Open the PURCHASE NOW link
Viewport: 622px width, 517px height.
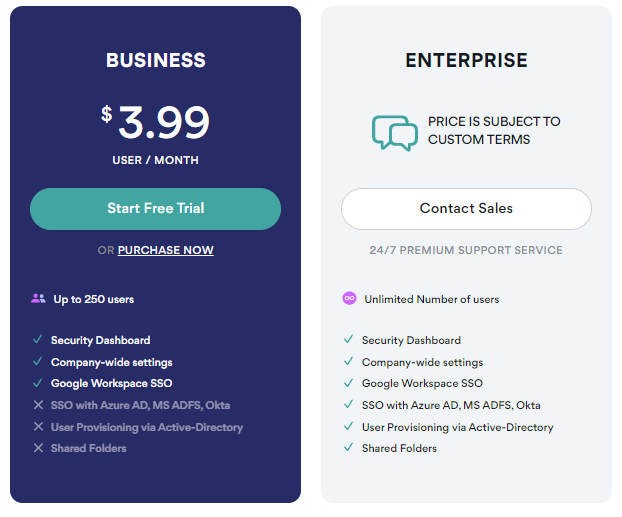(x=166, y=250)
